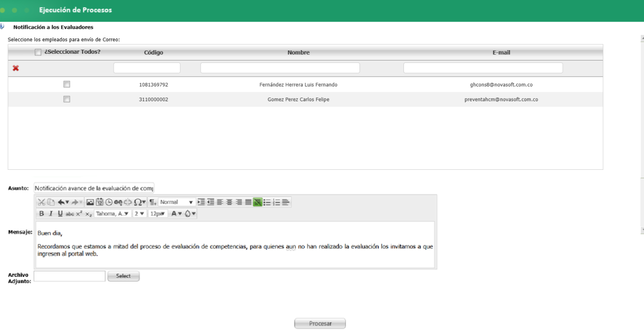Click the Código filter box

147,68
